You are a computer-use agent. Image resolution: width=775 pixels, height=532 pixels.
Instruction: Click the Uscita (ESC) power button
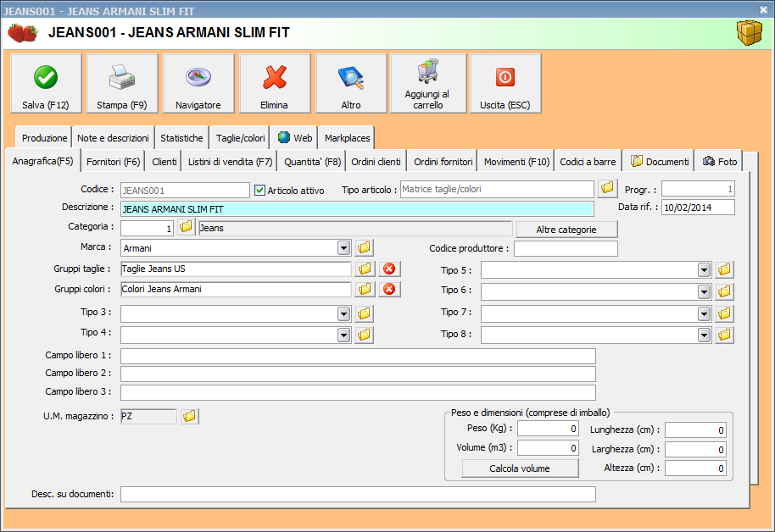point(505,84)
